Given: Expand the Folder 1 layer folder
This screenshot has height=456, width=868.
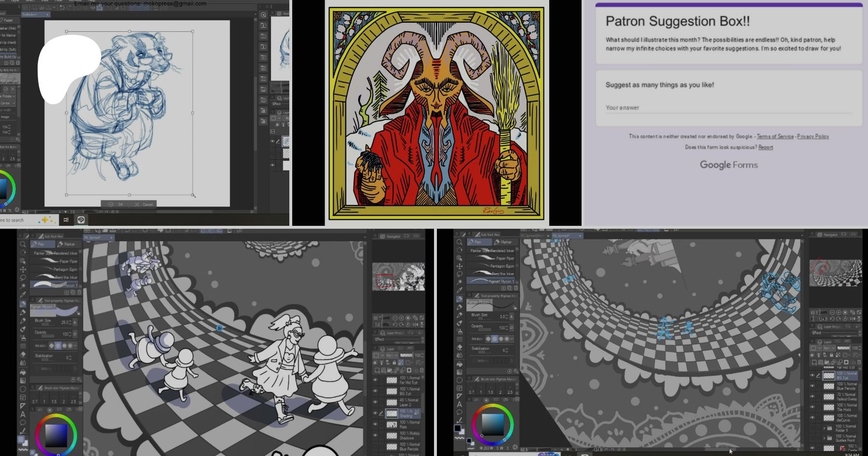Looking at the screenshot, I should [x=824, y=428].
